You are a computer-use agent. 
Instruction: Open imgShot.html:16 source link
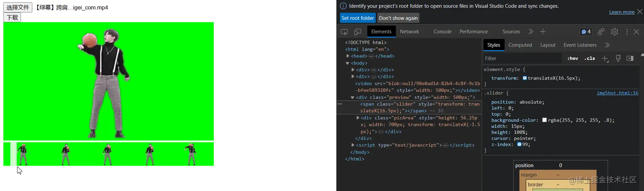point(617,93)
